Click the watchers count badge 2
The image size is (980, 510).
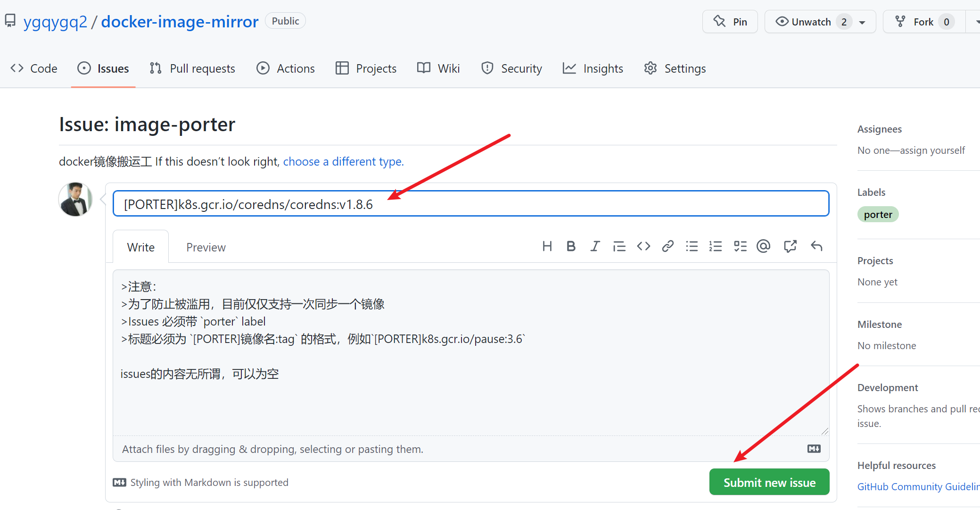tap(844, 22)
